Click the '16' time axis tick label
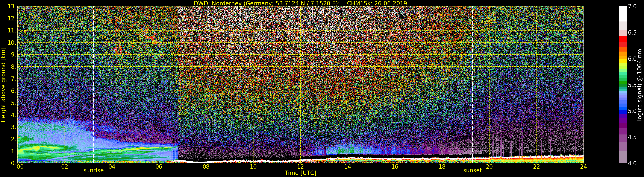The image size is (644, 177). [395, 166]
